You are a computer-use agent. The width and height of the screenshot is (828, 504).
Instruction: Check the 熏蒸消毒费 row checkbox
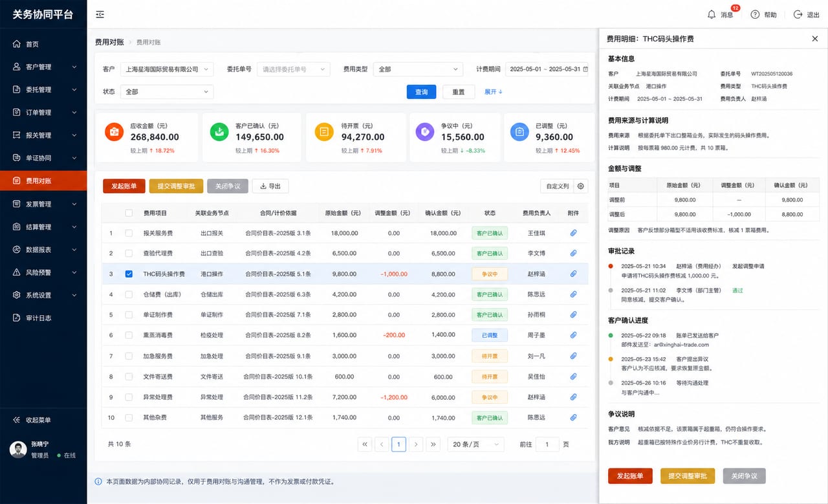pos(129,335)
